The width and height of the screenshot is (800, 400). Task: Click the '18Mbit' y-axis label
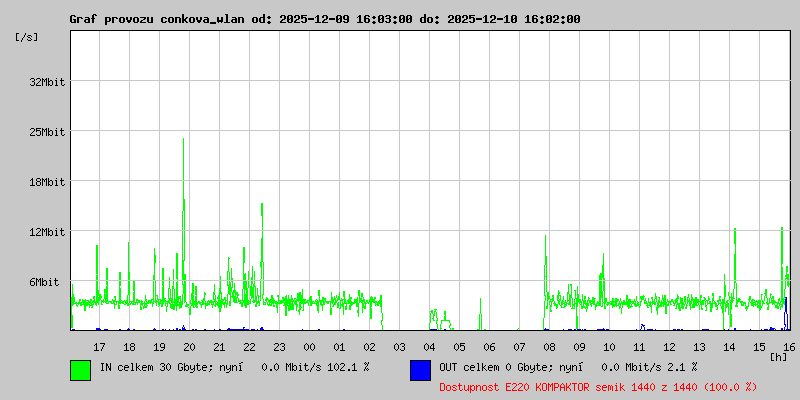47,182
